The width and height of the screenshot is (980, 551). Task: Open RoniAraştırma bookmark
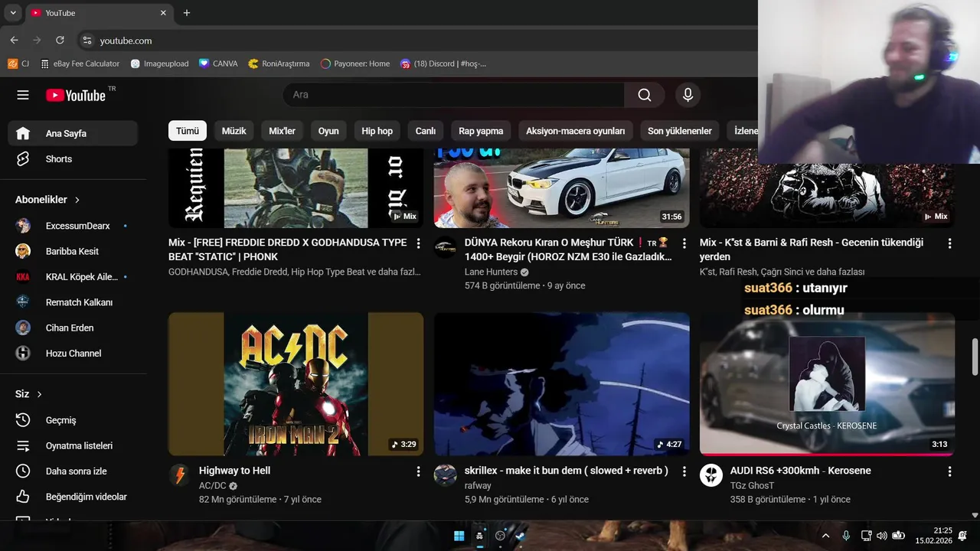click(x=279, y=64)
